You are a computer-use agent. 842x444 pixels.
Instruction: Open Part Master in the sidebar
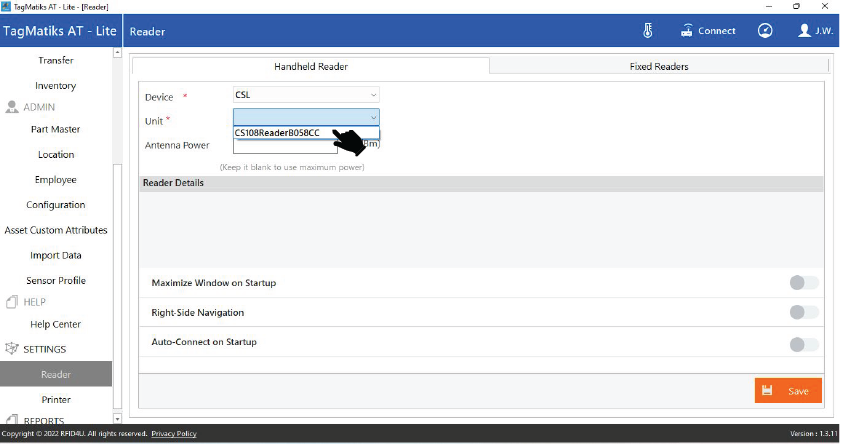56,129
